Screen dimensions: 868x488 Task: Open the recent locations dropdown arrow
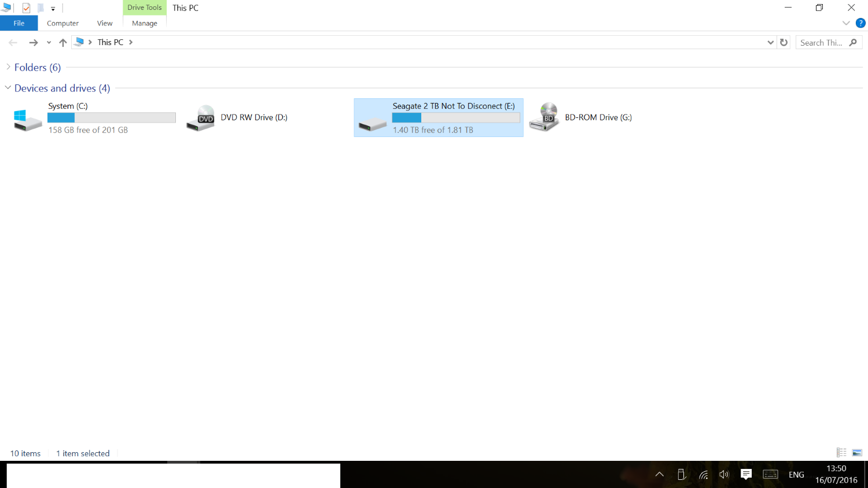click(x=49, y=42)
